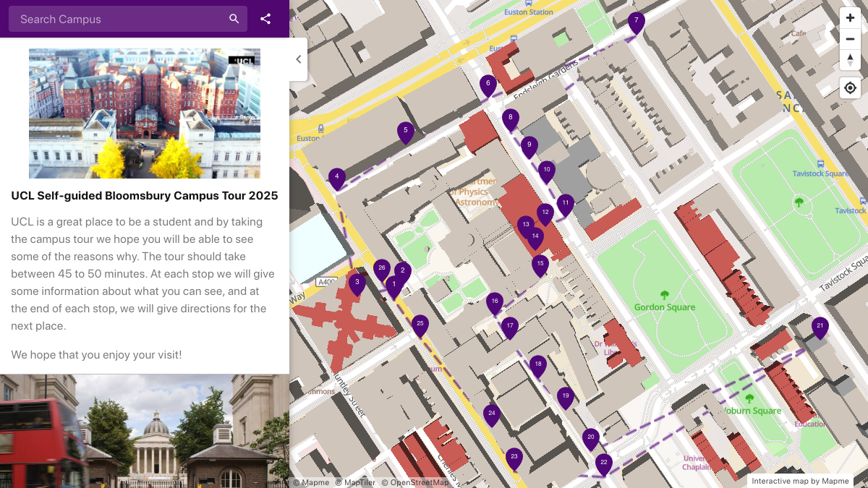Viewport: 868px width, 488px height.
Task: Type in the Search Campus field
Action: [119, 19]
